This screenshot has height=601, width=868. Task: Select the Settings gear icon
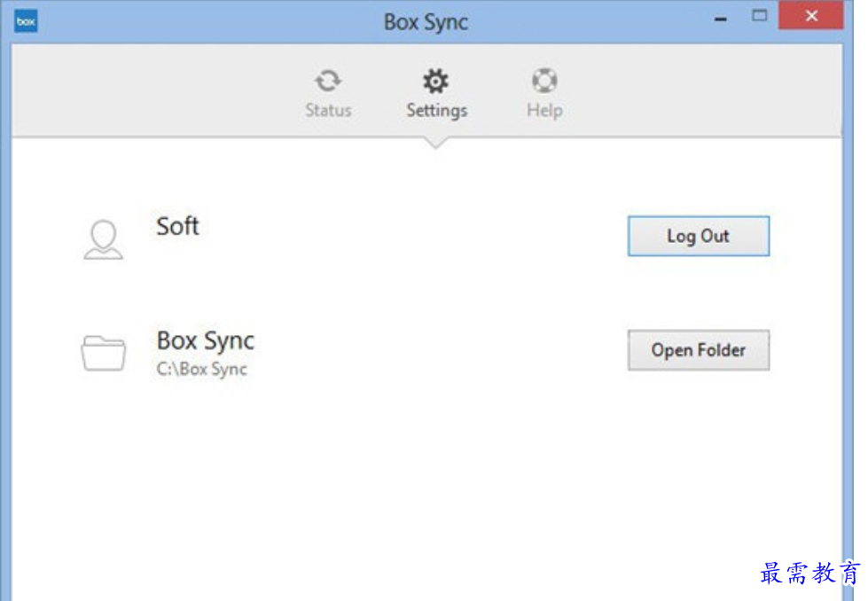[x=435, y=82]
